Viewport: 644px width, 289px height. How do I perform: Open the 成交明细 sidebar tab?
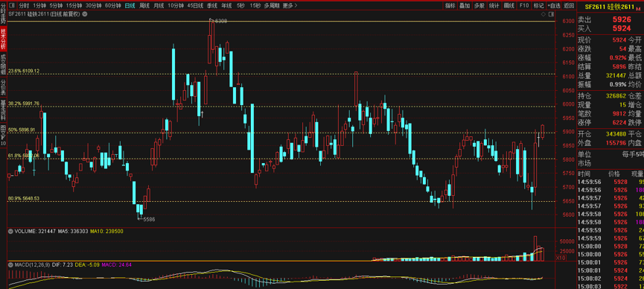pos(3,64)
